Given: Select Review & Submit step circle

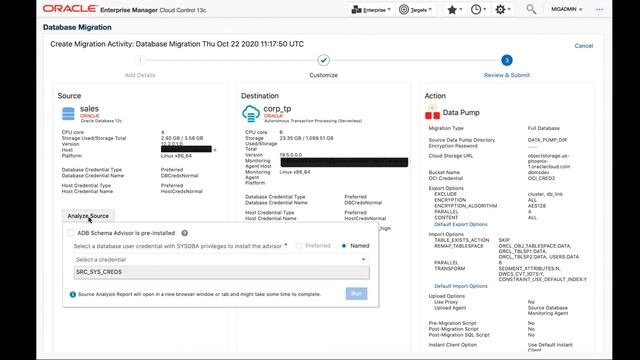Looking at the screenshot, I should click(x=507, y=60).
